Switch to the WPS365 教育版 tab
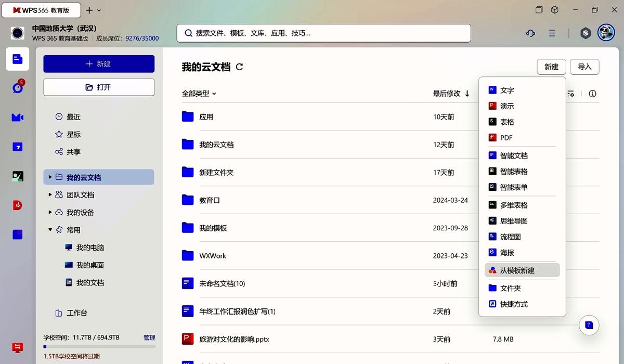 42,10
